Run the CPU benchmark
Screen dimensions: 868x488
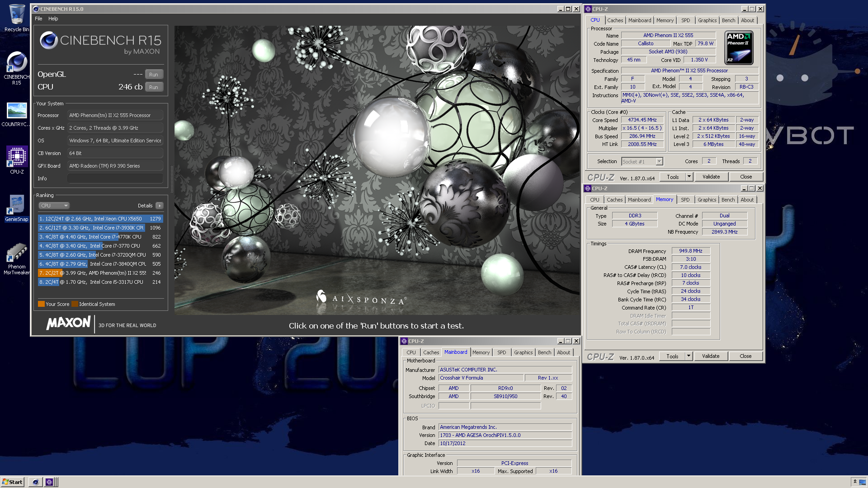154,87
